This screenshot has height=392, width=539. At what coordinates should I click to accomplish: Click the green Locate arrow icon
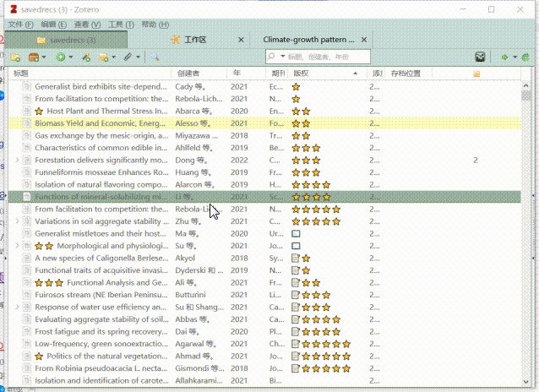point(506,57)
